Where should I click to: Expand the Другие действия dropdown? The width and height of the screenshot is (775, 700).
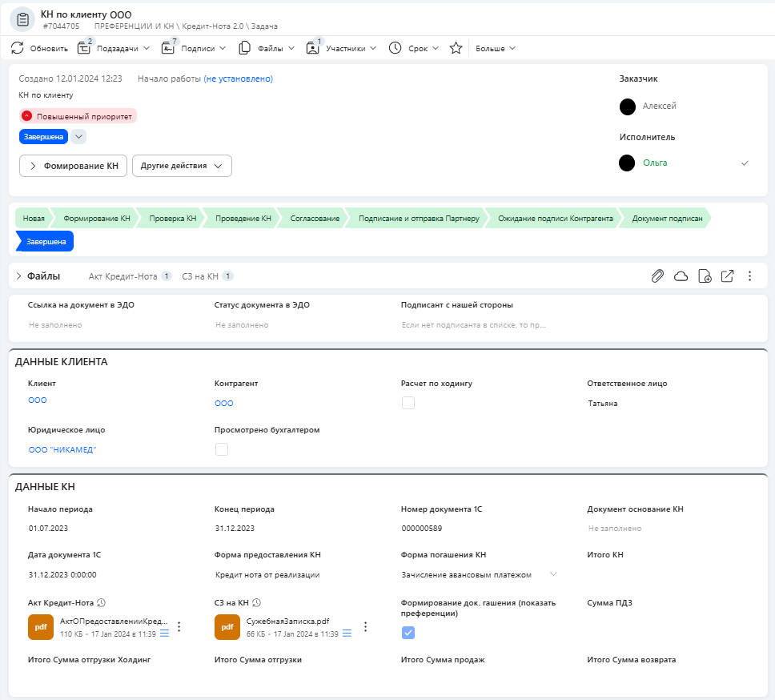click(x=182, y=166)
